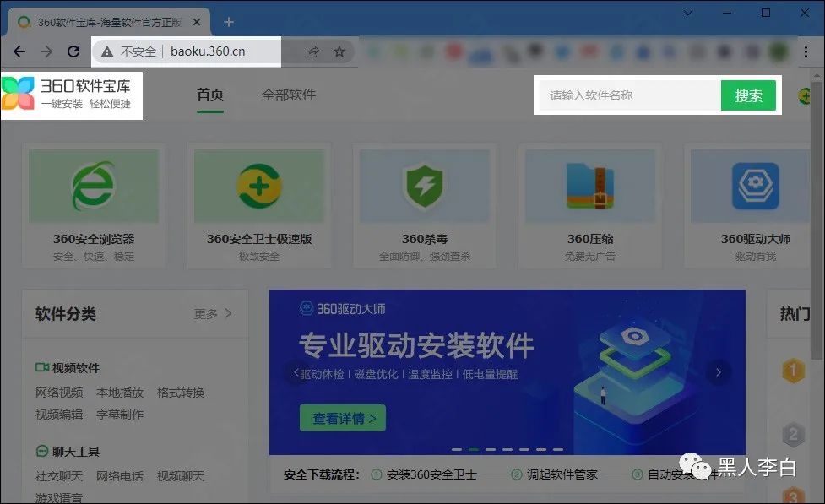
Task: Go back with the browser back arrow
Action: pyautogui.click(x=19, y=51)
